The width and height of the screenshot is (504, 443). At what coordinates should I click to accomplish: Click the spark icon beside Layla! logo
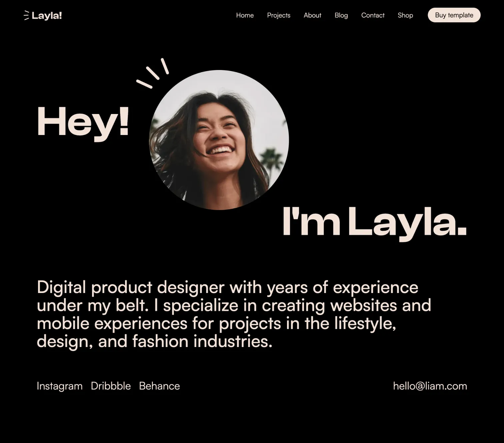click(27, 15)
